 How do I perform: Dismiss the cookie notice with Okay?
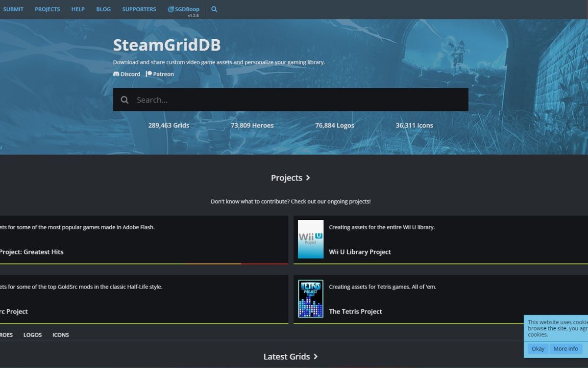(x=538, y=348)
